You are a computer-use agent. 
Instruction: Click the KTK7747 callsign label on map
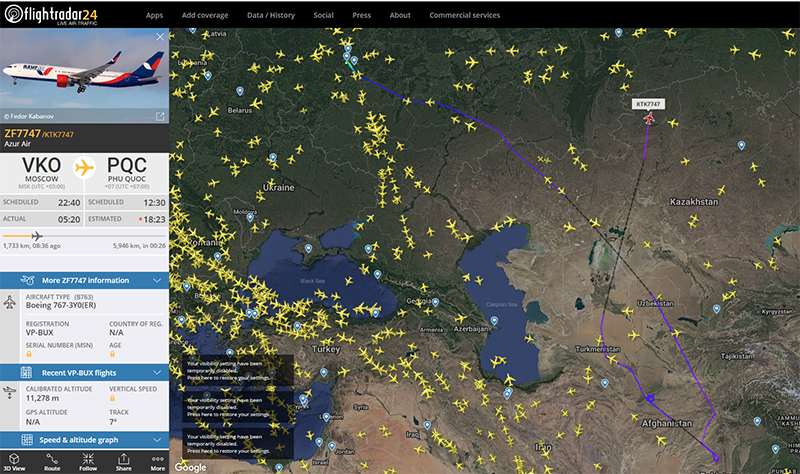[648, 104]
